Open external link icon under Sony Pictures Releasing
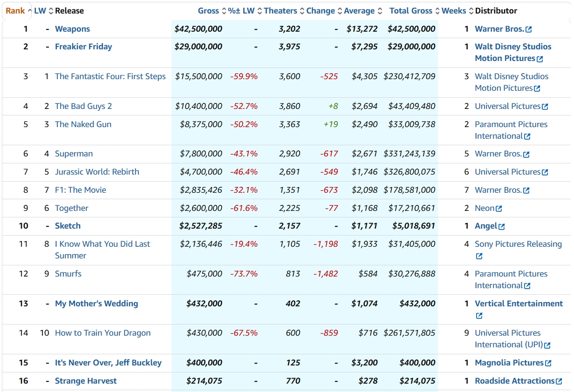The image size is (574, 392). pyautogui.click(x=479, y=256)
